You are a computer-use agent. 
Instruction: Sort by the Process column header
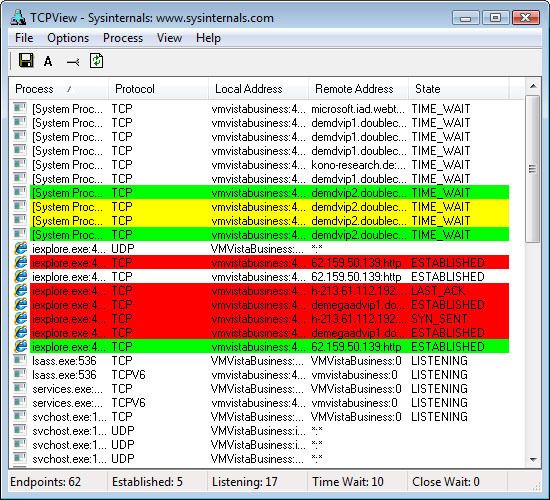(59, 89)
